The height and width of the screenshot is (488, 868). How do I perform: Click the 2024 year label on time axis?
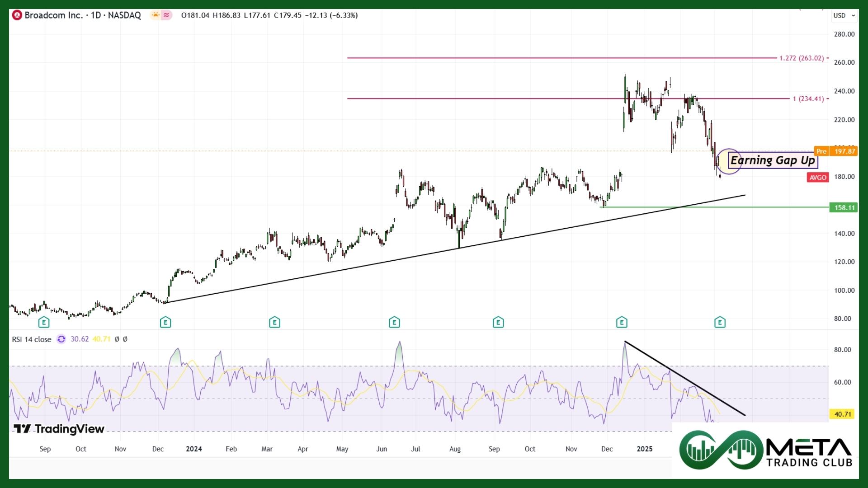(x=194, y=449)
